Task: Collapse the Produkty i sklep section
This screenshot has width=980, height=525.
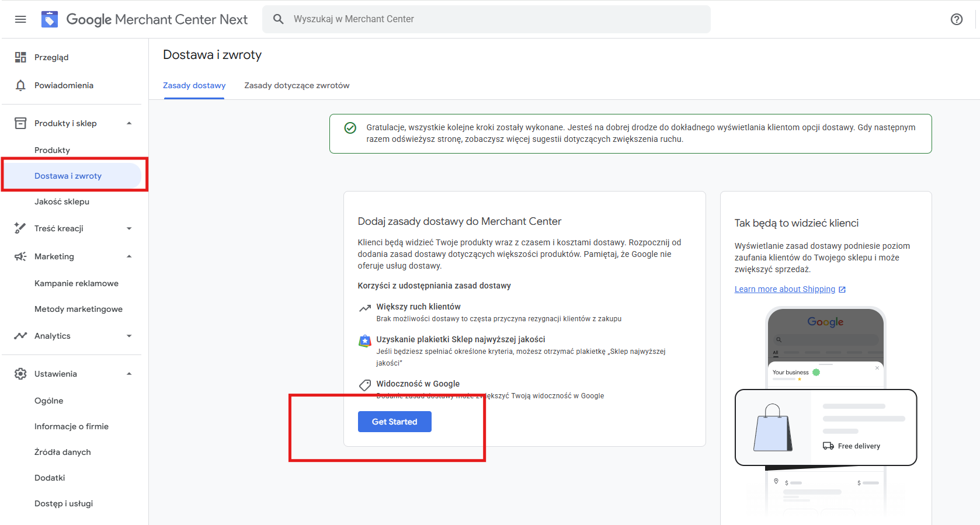Action: [129, 123]
